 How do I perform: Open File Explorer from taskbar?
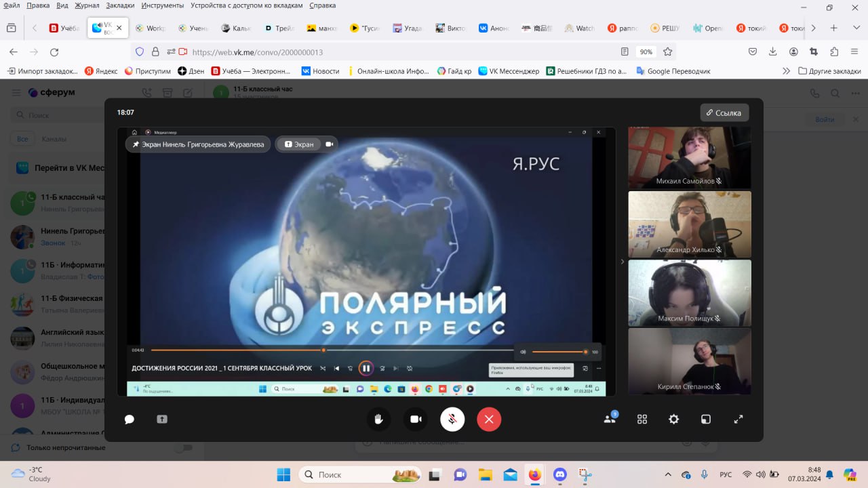485,474
